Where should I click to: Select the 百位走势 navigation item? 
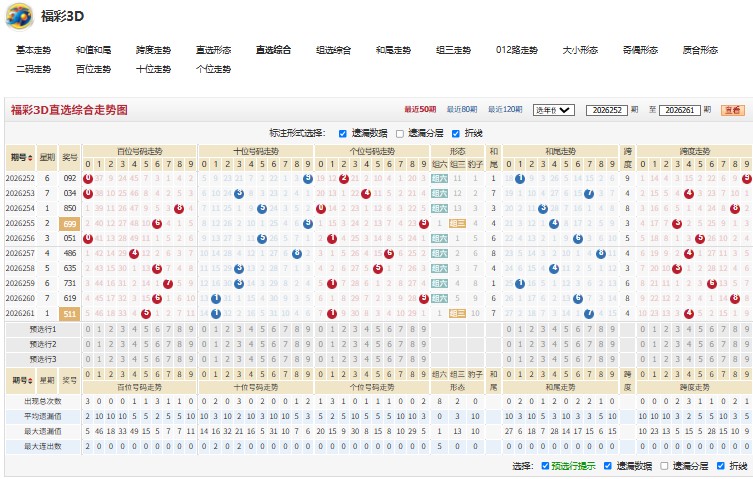[x=93, y=69]
